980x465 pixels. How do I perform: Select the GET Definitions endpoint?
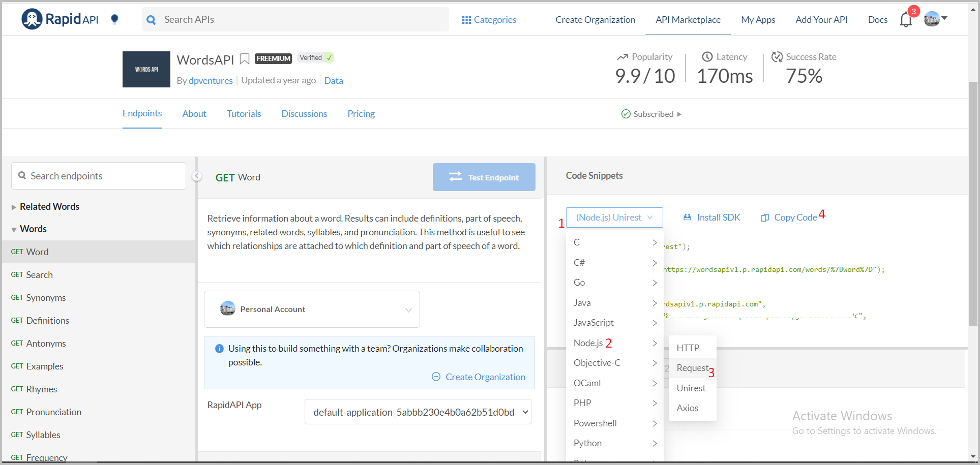pyautogui.click(x=99, y=320)
